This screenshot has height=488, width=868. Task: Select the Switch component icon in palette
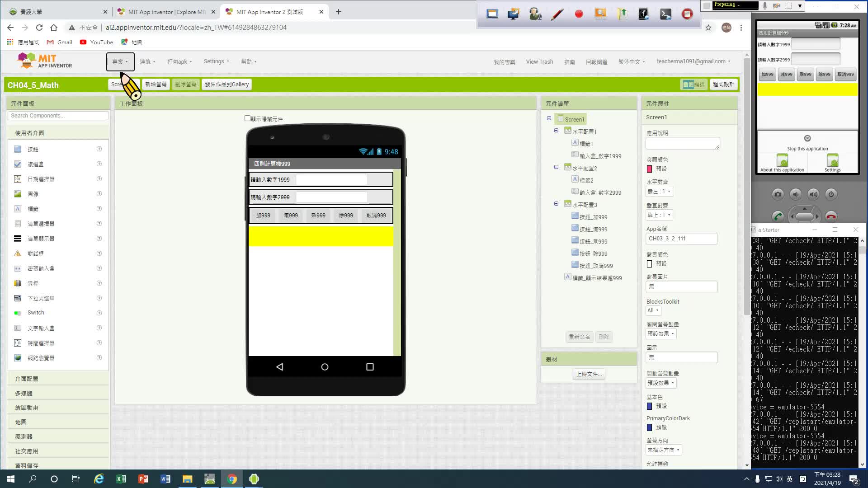click(18, 313)
